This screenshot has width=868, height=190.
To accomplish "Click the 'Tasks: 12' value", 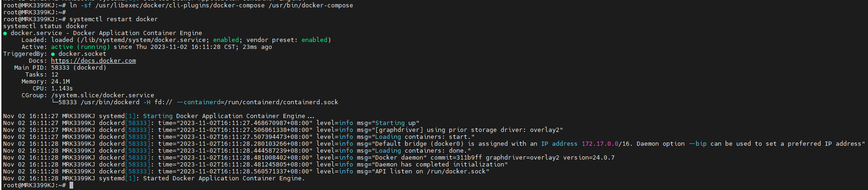I will click(55, 75).
